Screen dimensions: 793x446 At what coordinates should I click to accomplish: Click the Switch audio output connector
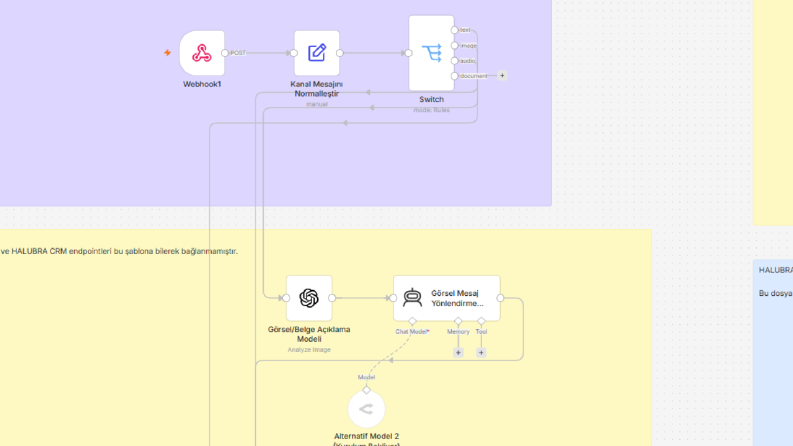tap(454, 61)
